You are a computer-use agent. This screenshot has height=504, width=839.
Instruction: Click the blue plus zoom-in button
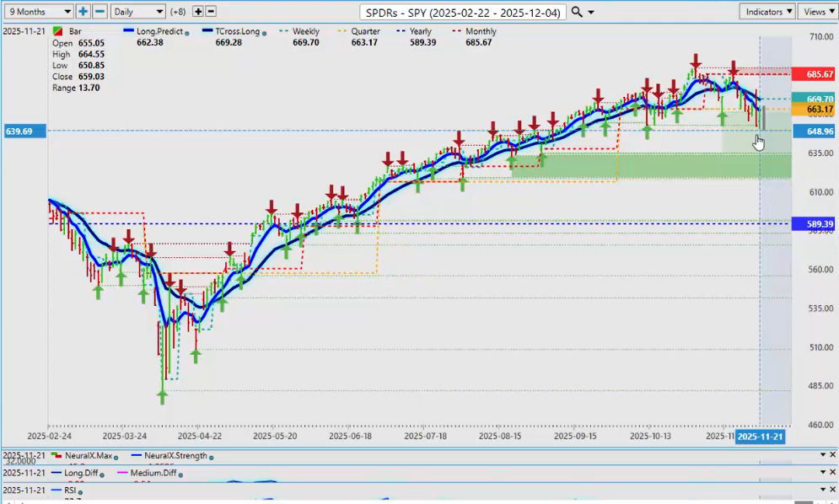[83, 12]
